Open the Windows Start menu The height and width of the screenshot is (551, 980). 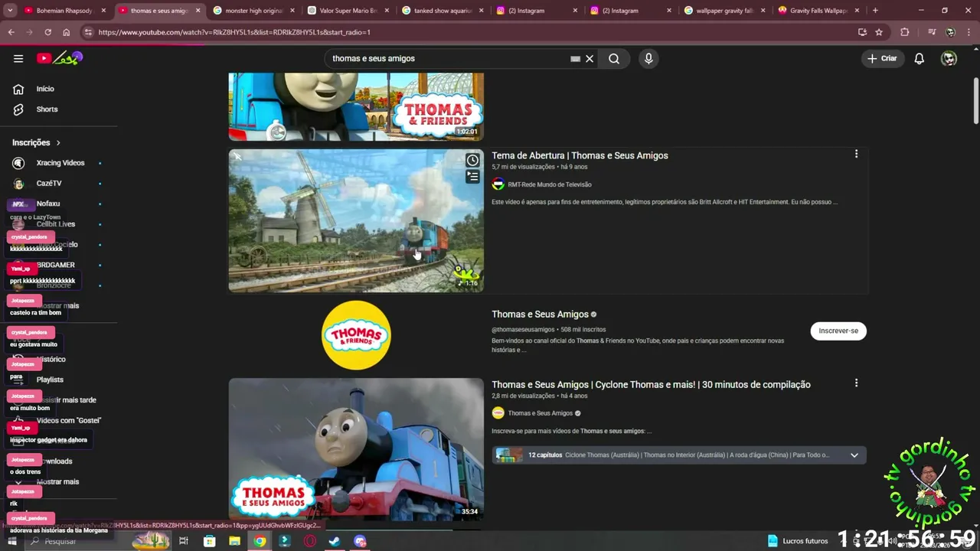[11, 541]
